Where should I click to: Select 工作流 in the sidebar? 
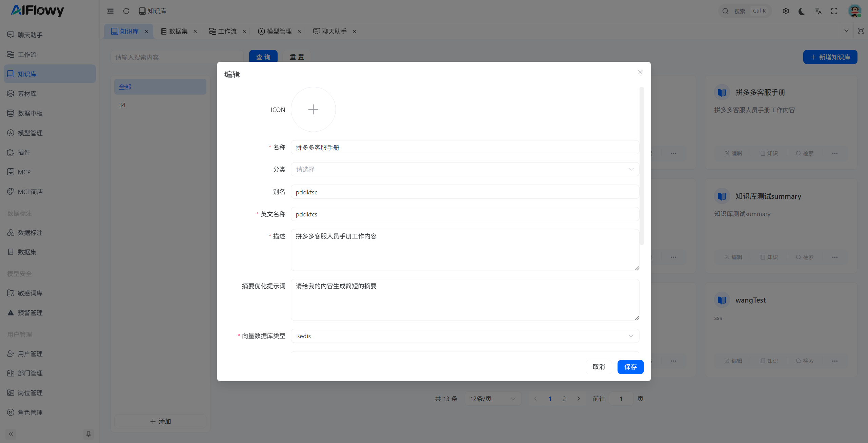(27, 54)
